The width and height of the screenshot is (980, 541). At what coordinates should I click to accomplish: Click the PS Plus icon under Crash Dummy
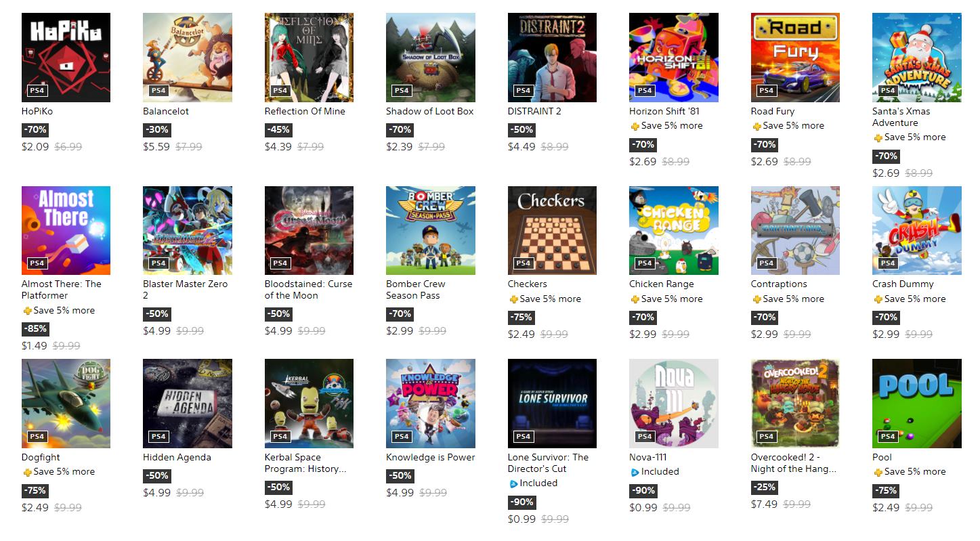point(878,299)
